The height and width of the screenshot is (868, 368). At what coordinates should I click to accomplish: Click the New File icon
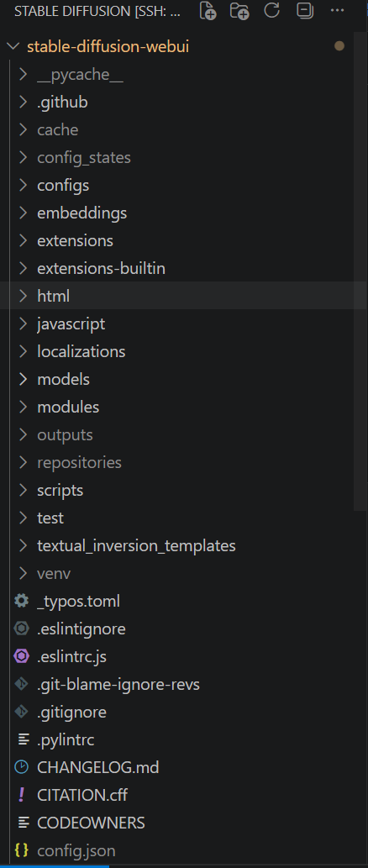[208, 11]
